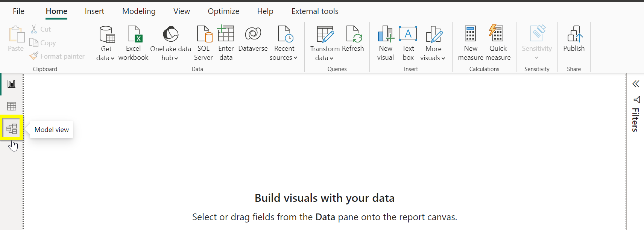Screen dimensions: 644x230
Task: Switch to Model view in sidebar
Action: click(x=12, y=129)
